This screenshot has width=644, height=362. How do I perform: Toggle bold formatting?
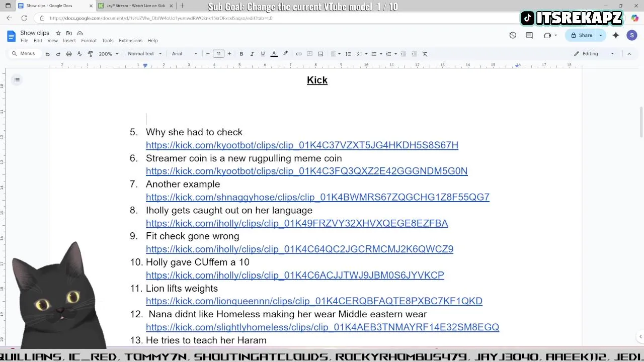tap(242, 54)
